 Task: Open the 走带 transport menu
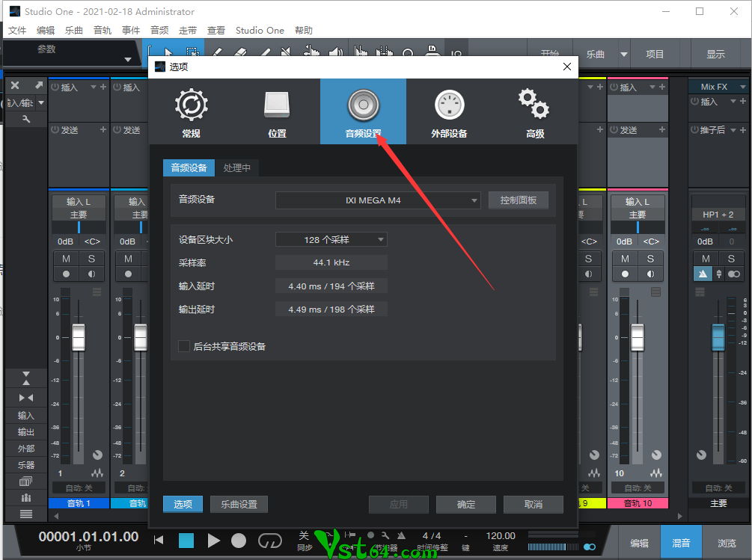[188, 30]
